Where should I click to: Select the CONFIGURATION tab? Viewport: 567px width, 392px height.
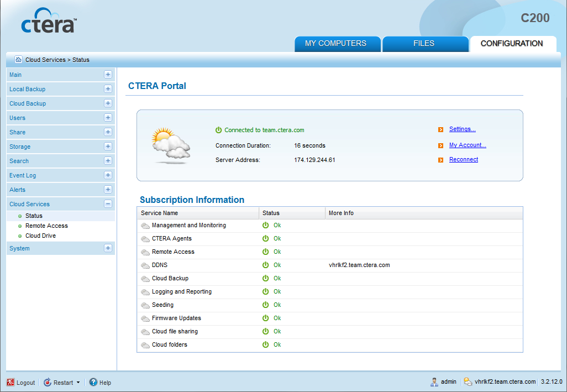point(513,44)
